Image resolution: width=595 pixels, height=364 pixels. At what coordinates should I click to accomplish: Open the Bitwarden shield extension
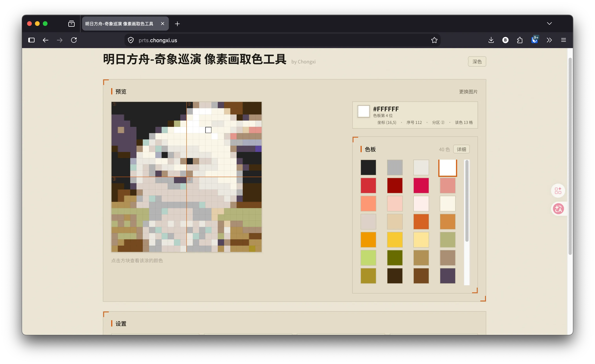point(535,40)
